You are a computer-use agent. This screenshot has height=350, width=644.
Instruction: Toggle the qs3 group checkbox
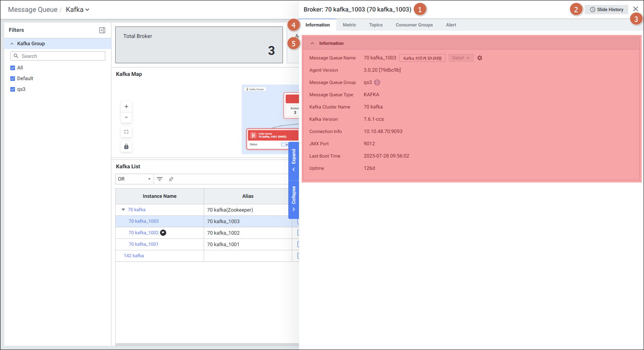click(x=13, y=89)
